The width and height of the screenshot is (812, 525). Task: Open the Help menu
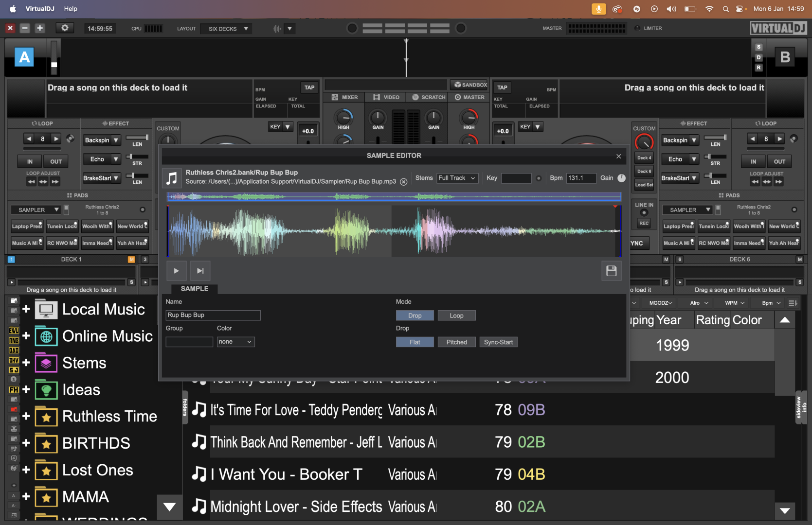click(x=71, y=9)
